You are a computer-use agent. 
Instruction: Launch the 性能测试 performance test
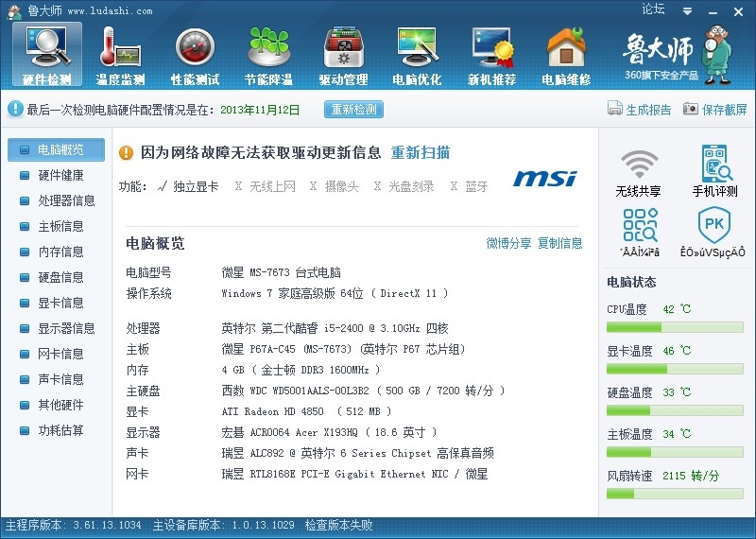(x=195, y=55)
